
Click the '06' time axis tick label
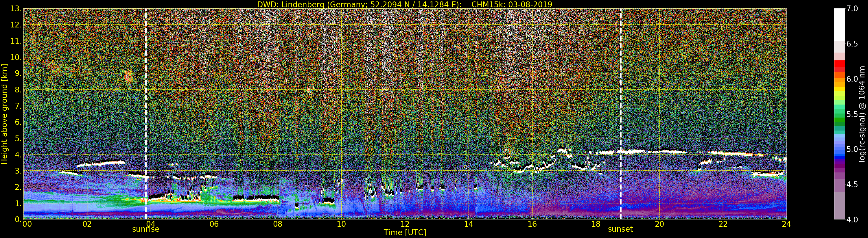click(214, 224)
